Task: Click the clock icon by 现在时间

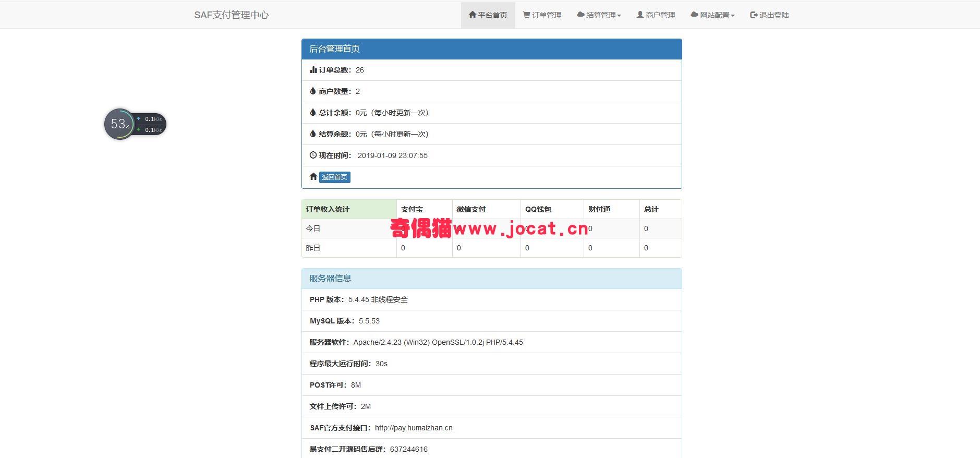Action: 313,155
